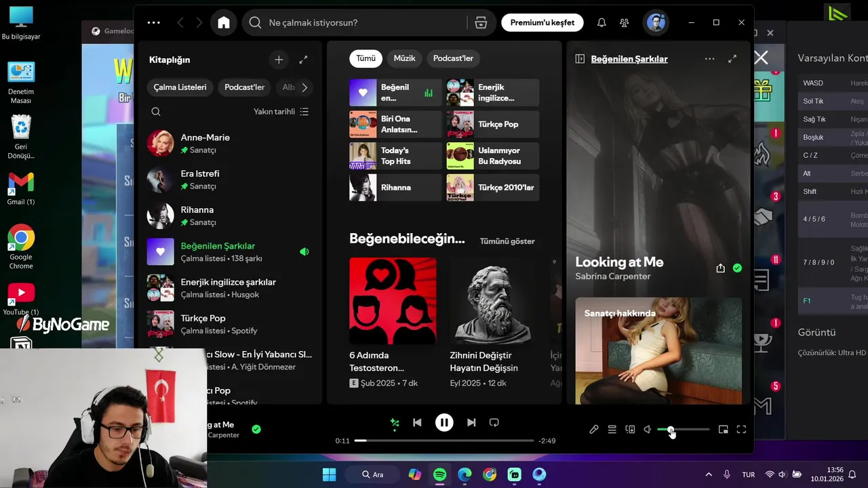
Task: Open now playing panel more options
Action: click(x=709, y=59)
